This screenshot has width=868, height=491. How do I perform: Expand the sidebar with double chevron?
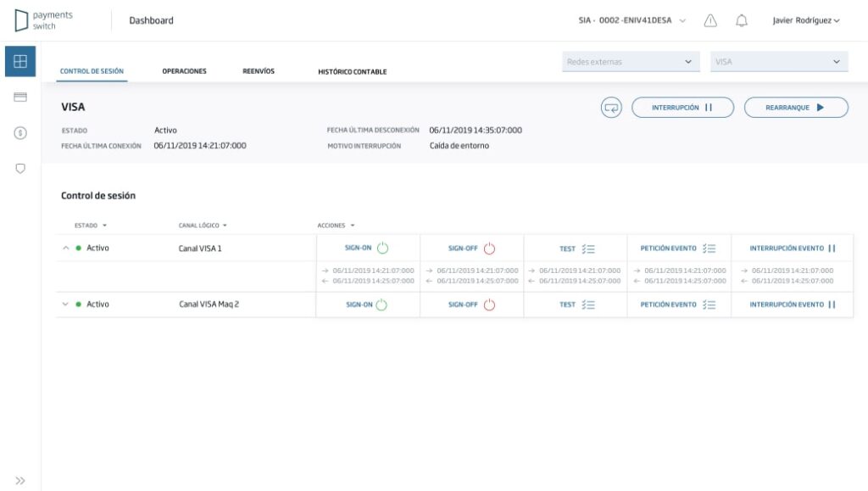coord(20,481)
